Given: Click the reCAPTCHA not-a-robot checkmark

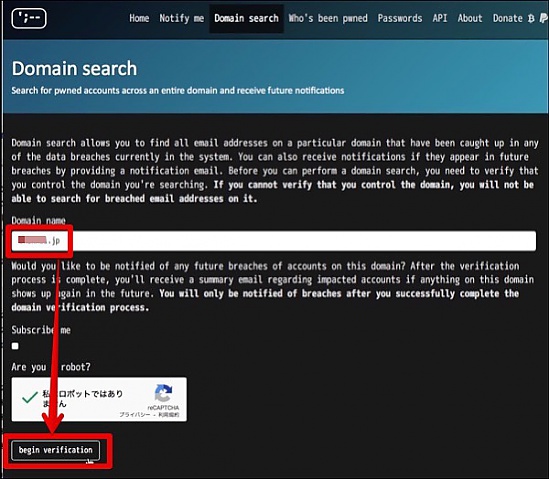Looking at the screenshot, I should tap(30, 398).
